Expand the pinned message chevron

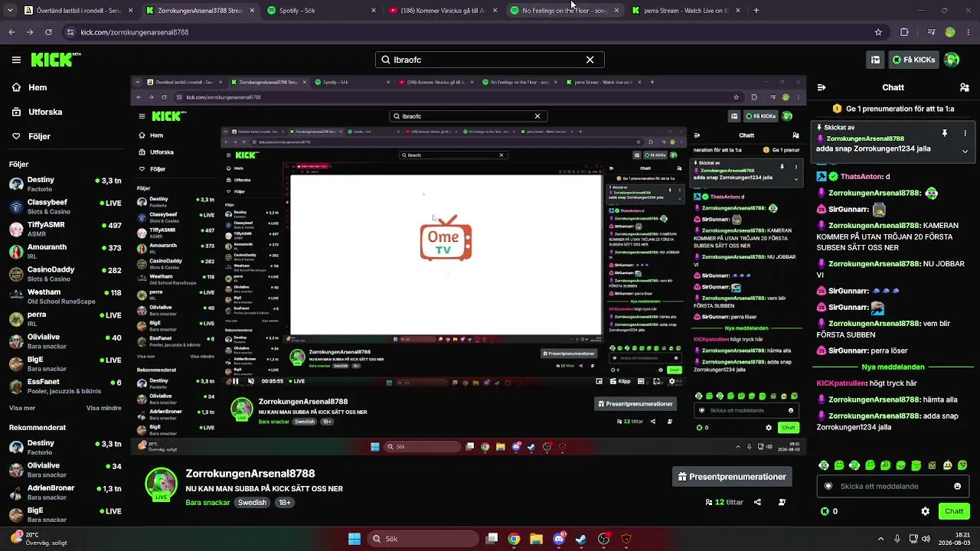[x=965, y=151]
